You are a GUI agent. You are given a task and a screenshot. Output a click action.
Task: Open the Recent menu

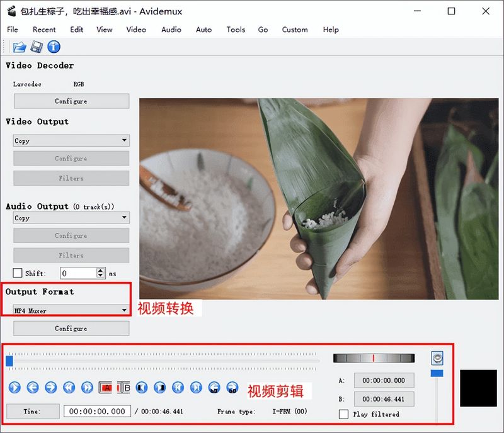coord(44,30)
